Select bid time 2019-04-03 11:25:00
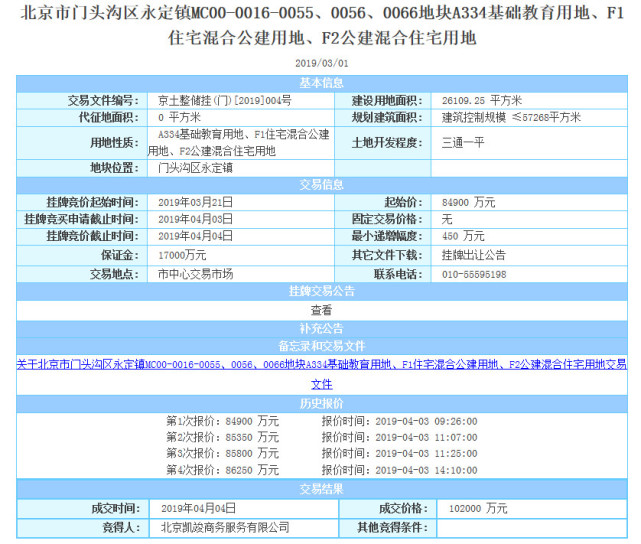 click(x=426, y=454)
